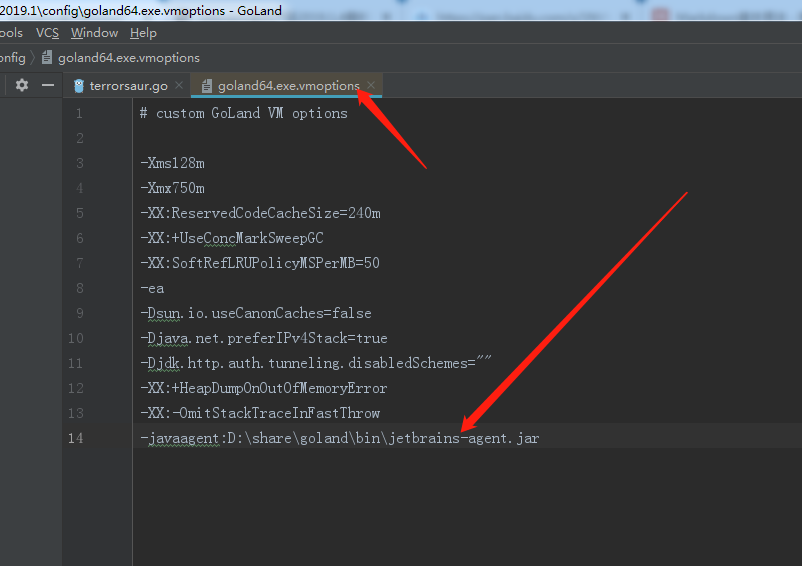The image size is (802, 566).
Task: Click the -XX:-OmitStackTraceInFastThrow line
Action: (x=260, y=413)
